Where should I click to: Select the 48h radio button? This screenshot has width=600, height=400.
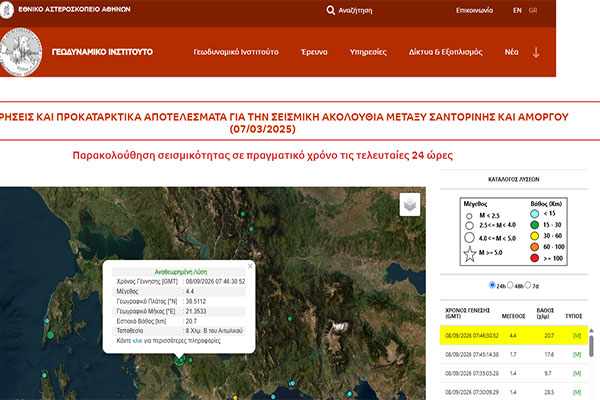click(510, 285)
